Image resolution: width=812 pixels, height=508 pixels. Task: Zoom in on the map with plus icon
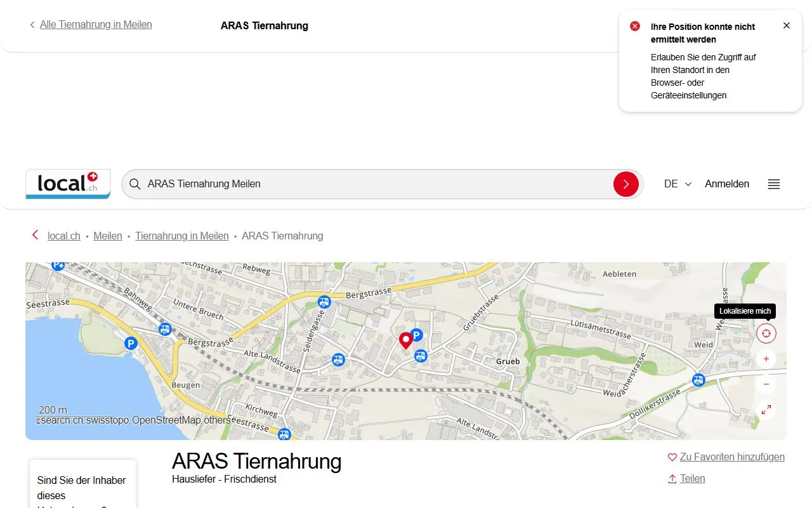(766, 359)
